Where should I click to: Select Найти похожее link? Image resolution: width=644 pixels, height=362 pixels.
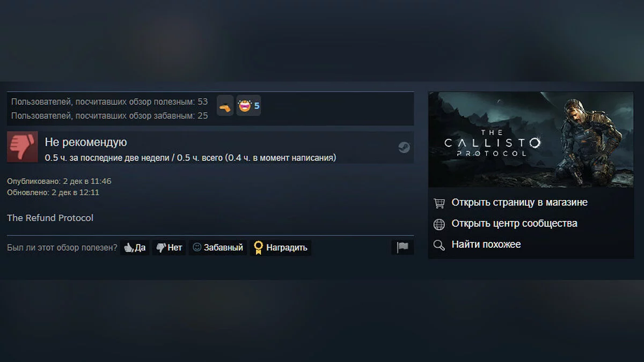pos(486,244)
